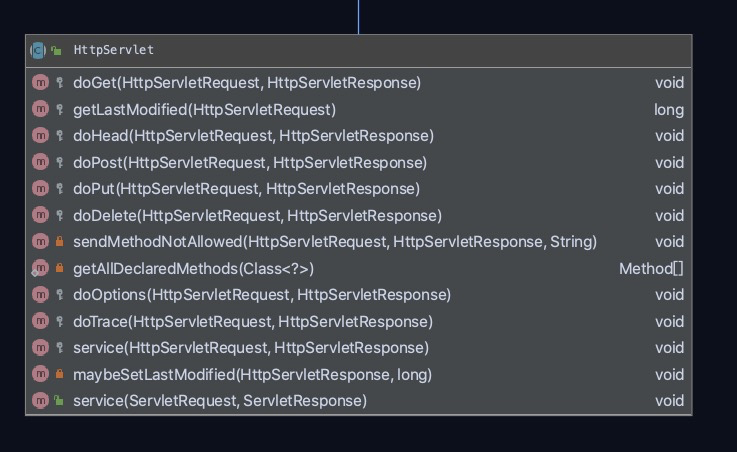This screenshot has height=452, width=737.
Task: Click method icon beside doTrace
Action: [x=40, y=321]
